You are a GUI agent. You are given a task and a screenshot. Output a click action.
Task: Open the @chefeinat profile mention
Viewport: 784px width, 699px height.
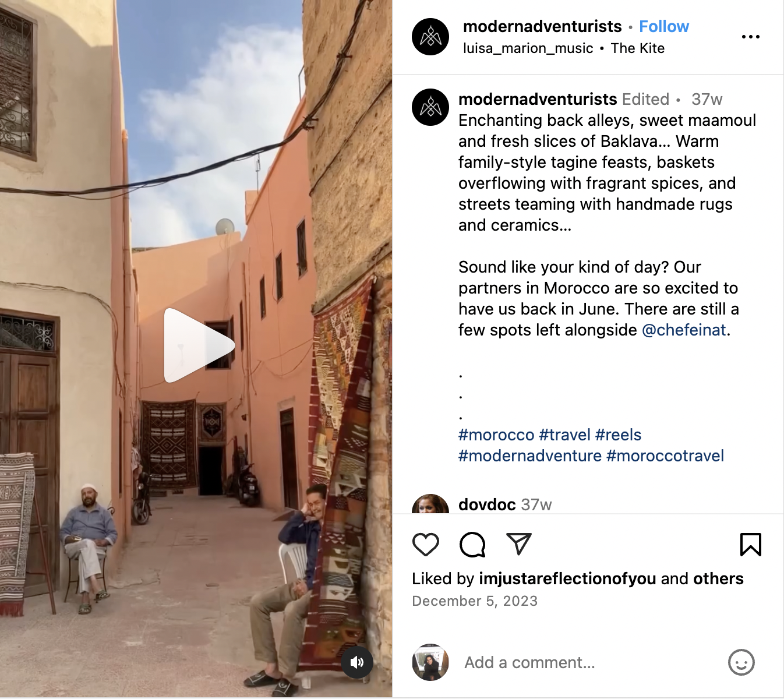click(x=684, y=330)
